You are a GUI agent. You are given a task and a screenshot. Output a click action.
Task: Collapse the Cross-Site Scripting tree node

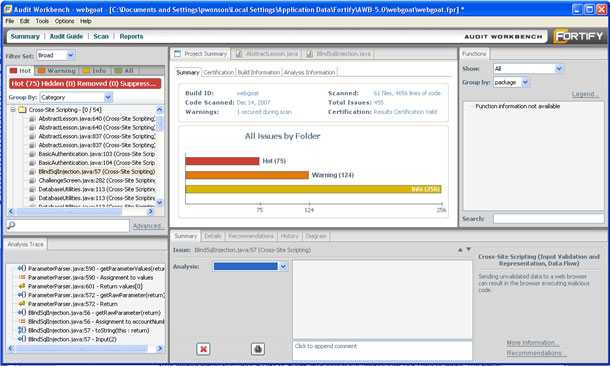point(13,110)
